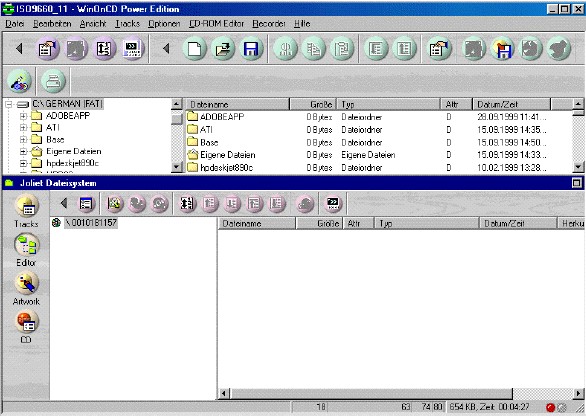This screenshot has height=416, width=586.
Task: Click the console screen icon in Joliet toolbar
Action: pos(333,203)
